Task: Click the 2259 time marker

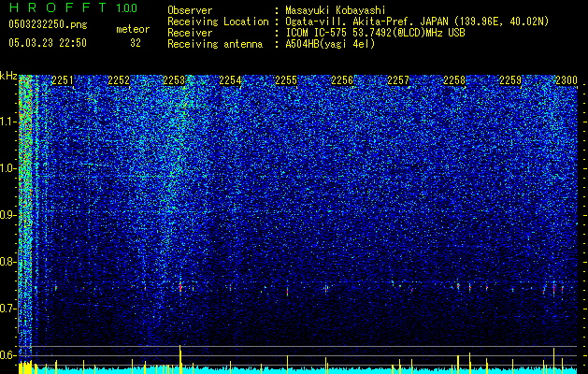Action: pyautogui.click(x=510, y=80)
